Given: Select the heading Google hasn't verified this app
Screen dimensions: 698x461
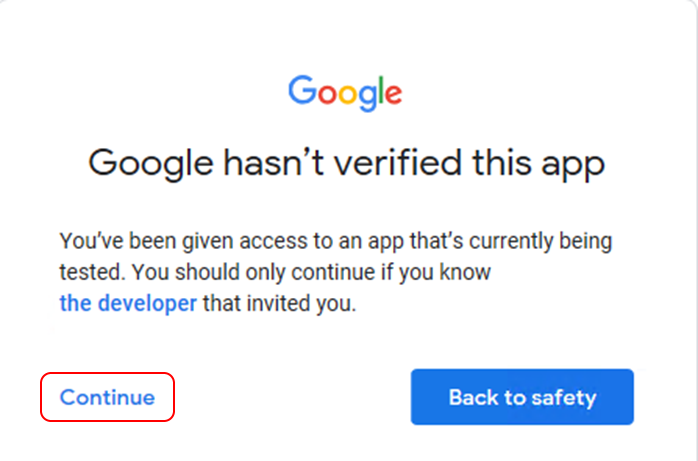Looking at the screenshot, I should pos(346,163).
